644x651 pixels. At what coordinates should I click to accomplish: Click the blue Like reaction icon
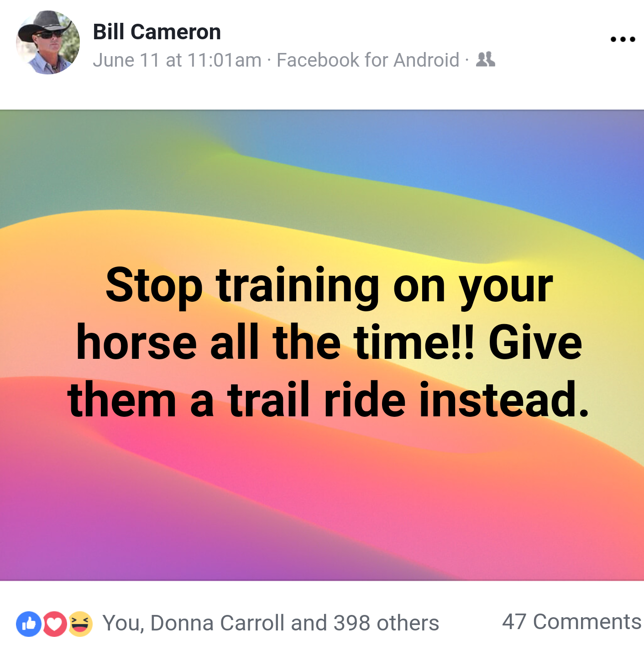tap(29, 624)
